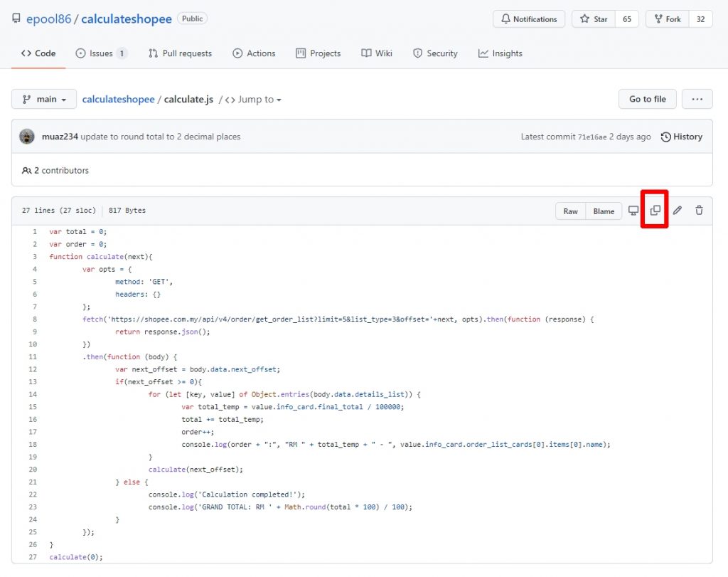Screen dimensions: 728x577
Task: Click muaz234 avatar image
Action: tap(27, 137)
